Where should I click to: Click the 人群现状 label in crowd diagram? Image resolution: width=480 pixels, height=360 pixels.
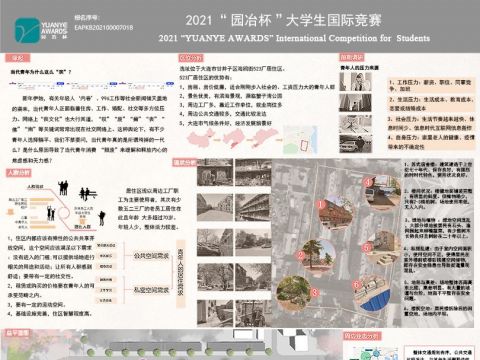click(35, 187)
